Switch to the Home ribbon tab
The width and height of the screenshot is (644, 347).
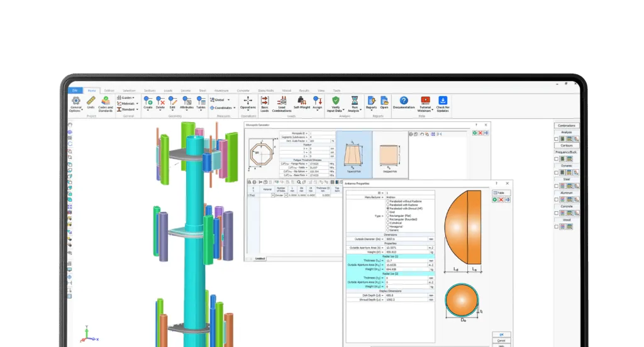tap(92, 91)
